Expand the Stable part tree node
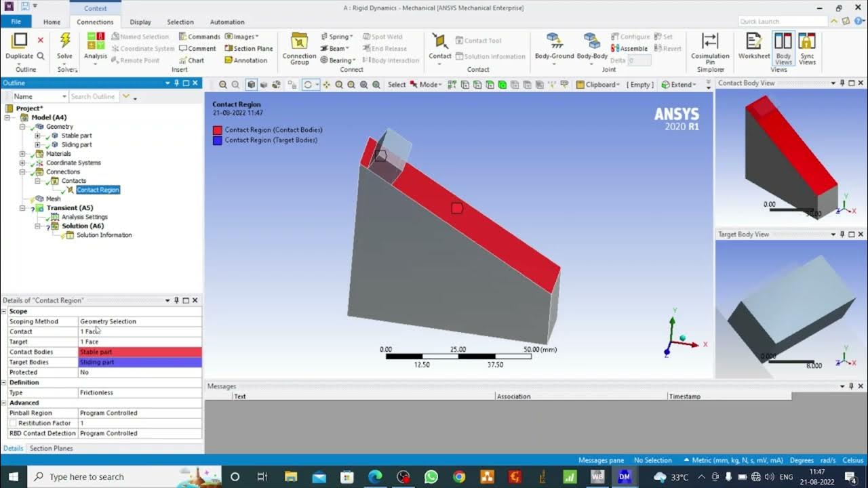 click(x=38, y=136)
